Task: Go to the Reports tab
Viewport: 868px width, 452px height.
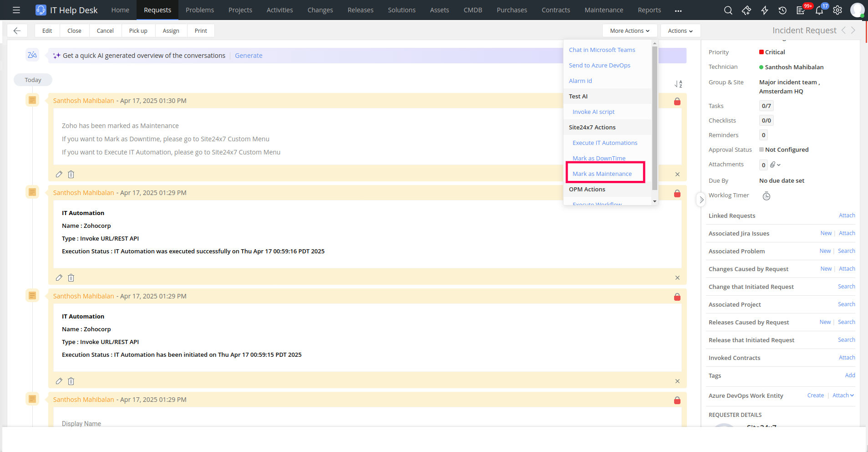Action: coord(650,10)
